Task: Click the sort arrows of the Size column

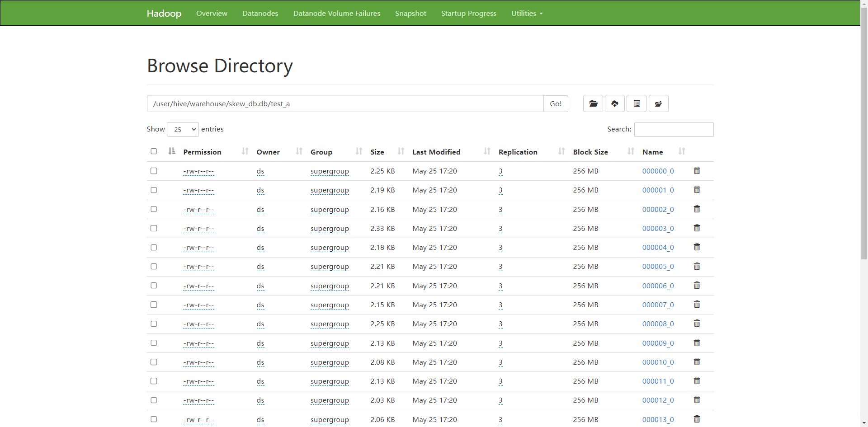Action: click(401, 151)
